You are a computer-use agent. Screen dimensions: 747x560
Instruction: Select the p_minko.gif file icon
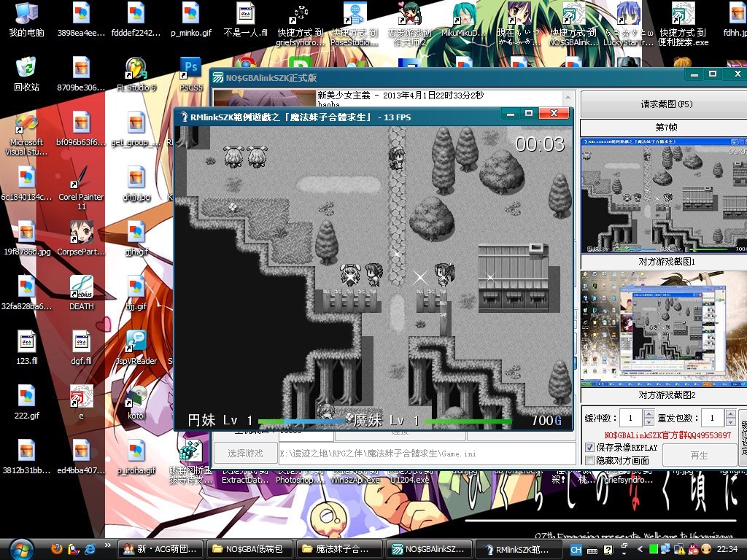[191, 20]
